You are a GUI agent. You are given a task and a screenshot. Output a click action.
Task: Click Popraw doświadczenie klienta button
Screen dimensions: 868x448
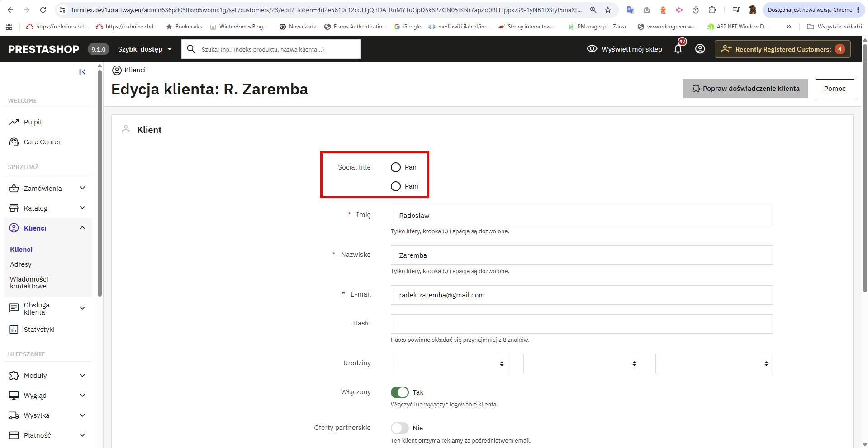745,89
